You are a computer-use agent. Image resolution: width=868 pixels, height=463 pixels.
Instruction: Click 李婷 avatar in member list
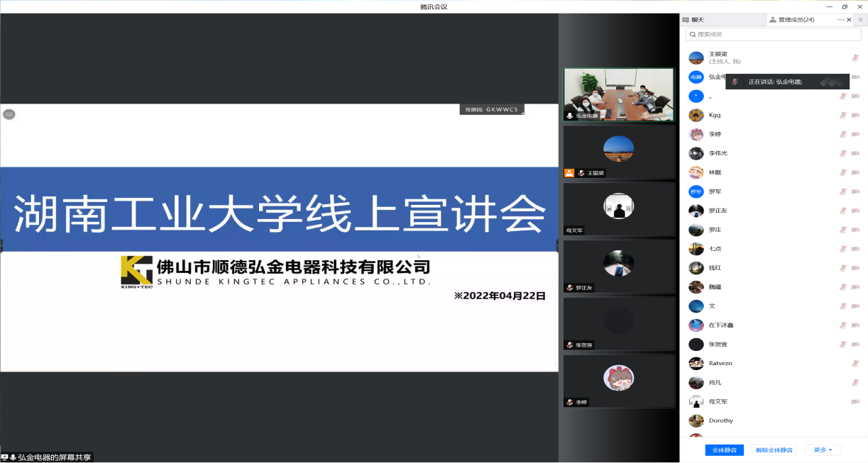696,134
